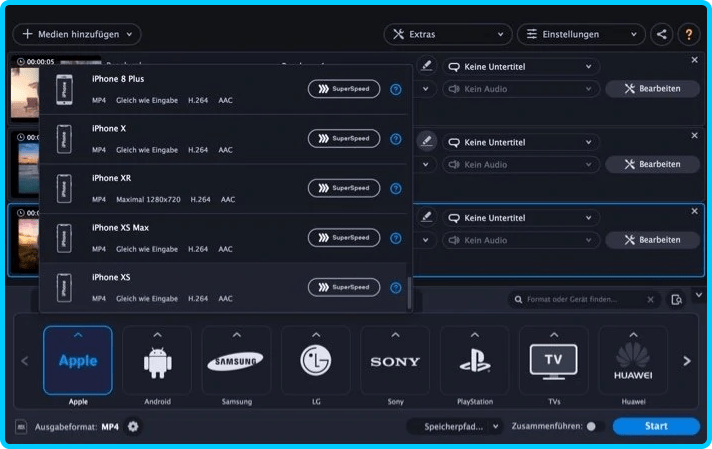Screen dimensions: 712x449
Task: Click SuperSpeed button for iPhone XS Max
Action: tap(344, 237)
